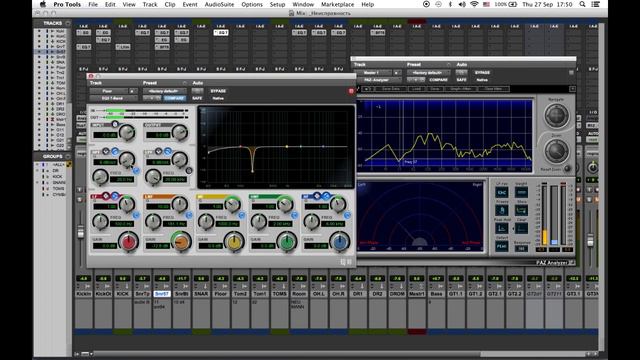Select the dark filter type icon in LPF section
The height and width of the screenshot is (360, 640).
pyautogui.click(x=158, y=151)
